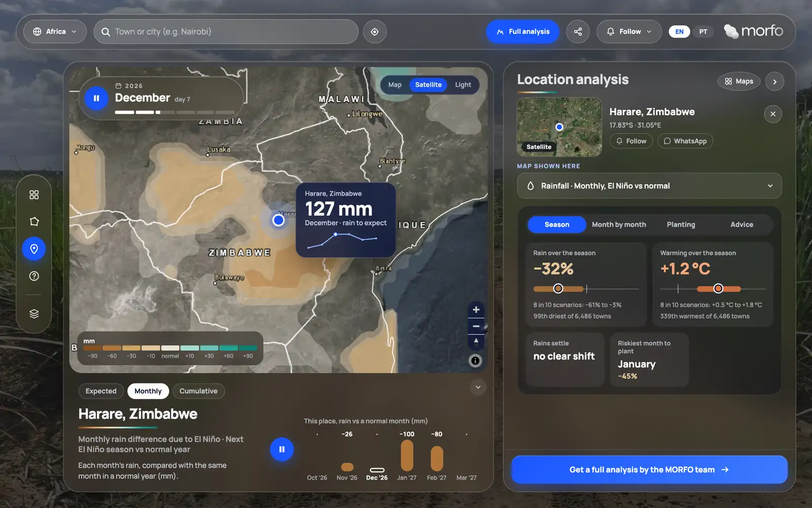Switch to the Season tab
The width and height of the screenshot is (812, 508).
[x=557, y=225]
